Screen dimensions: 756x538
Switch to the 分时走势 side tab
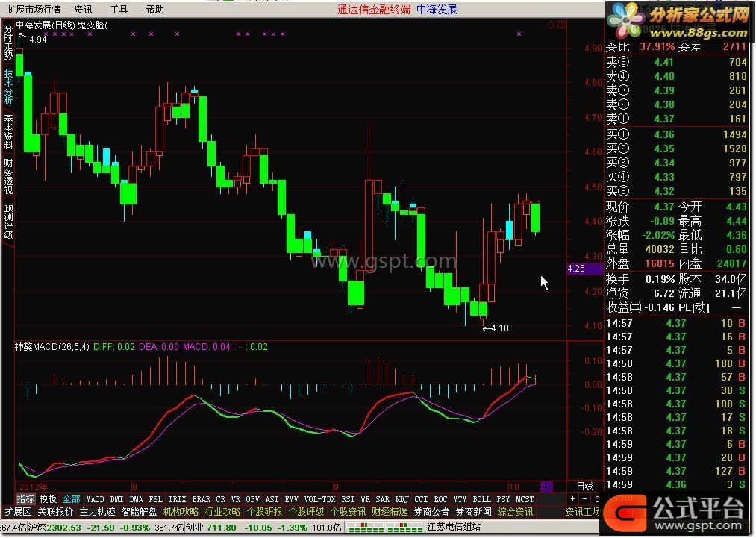[x=8, y=43]
